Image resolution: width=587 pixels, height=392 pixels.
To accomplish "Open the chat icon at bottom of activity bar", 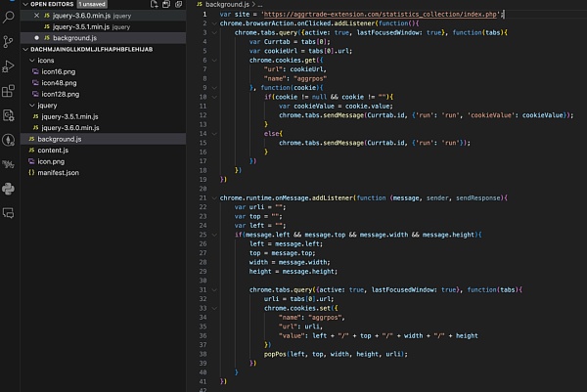I will tap(9, 212).
